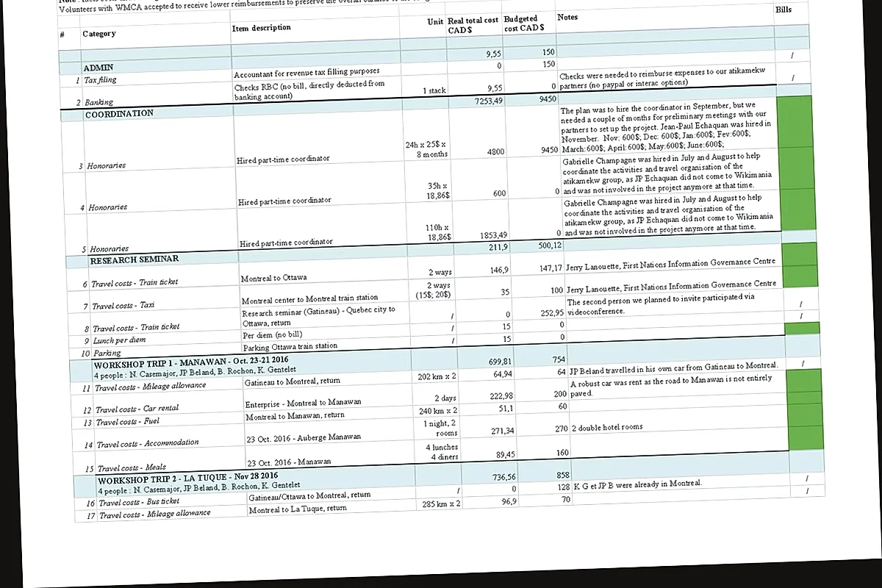
Task: Select the "Montreal to La Tuque, return" description
Action: [298, 509]
